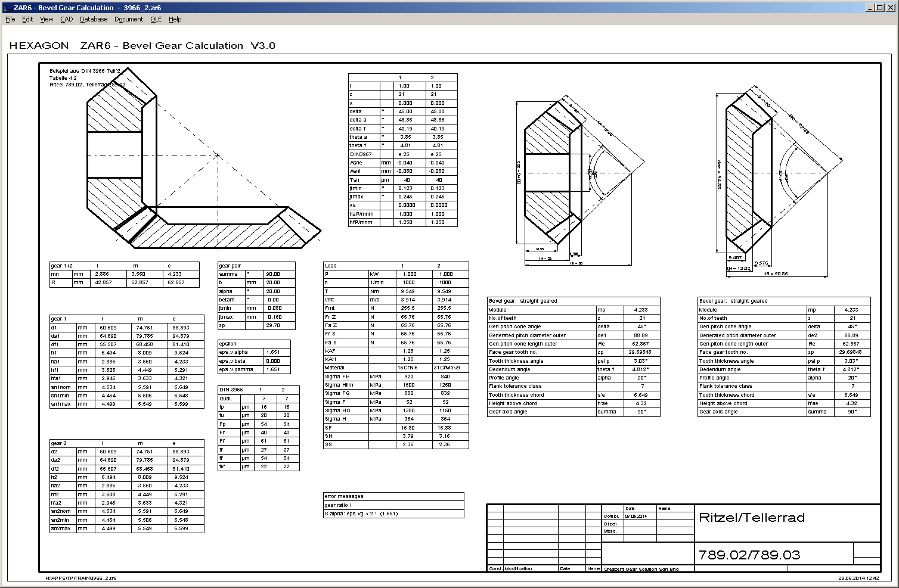Open the Database menu
The image size is (899, 588).
(94, 19)
